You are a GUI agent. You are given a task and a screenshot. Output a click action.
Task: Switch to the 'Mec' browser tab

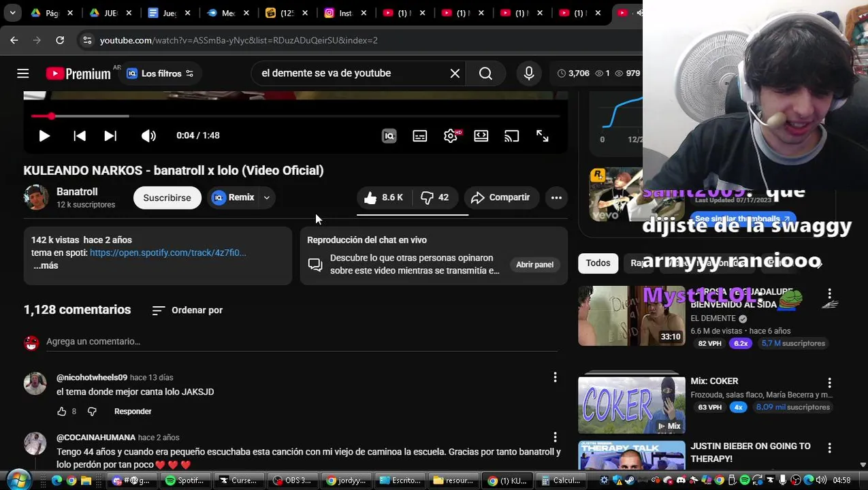[x=229, y=13]
